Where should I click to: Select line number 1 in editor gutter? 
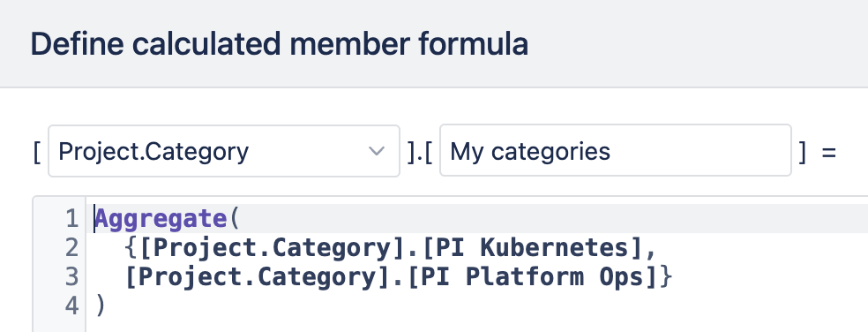point(72,219)
